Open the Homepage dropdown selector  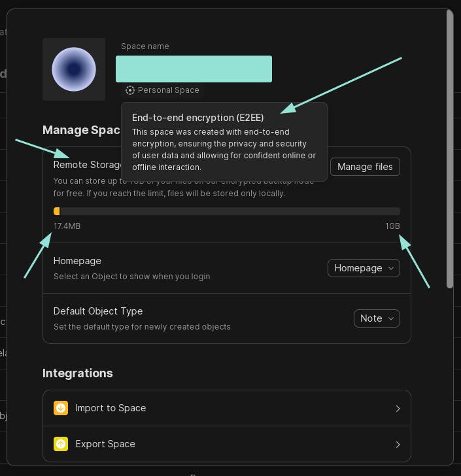coord(364,268)
